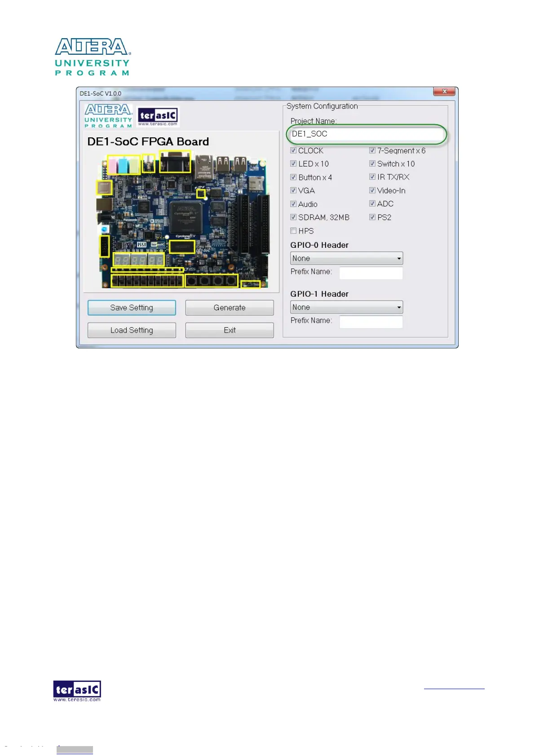Viewport: 535px width, 756px height.
Task: Click Altera University Program logo in dialog
Action: (x=108, y=116)
